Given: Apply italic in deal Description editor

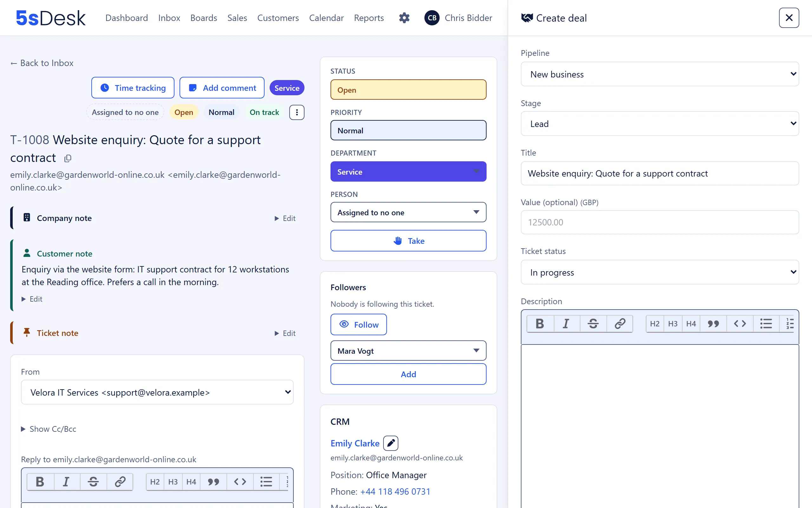Looking at the screenshot, I should 566,324.
